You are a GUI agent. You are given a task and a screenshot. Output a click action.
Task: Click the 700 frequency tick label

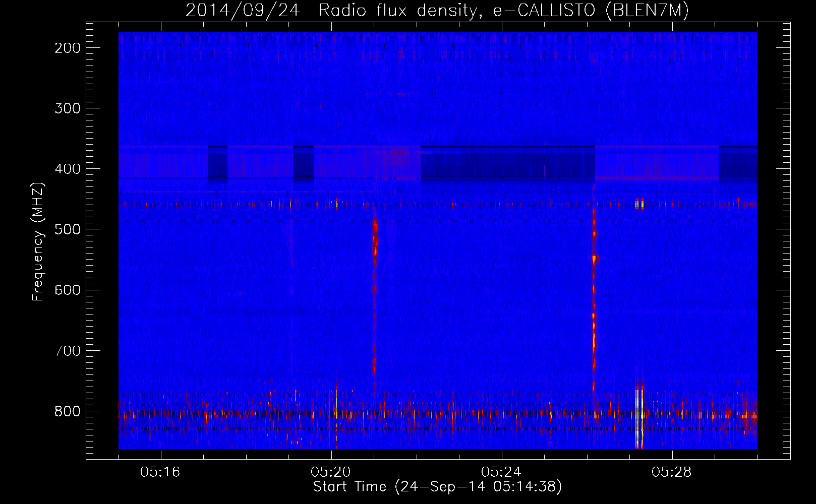click(67, 350)
